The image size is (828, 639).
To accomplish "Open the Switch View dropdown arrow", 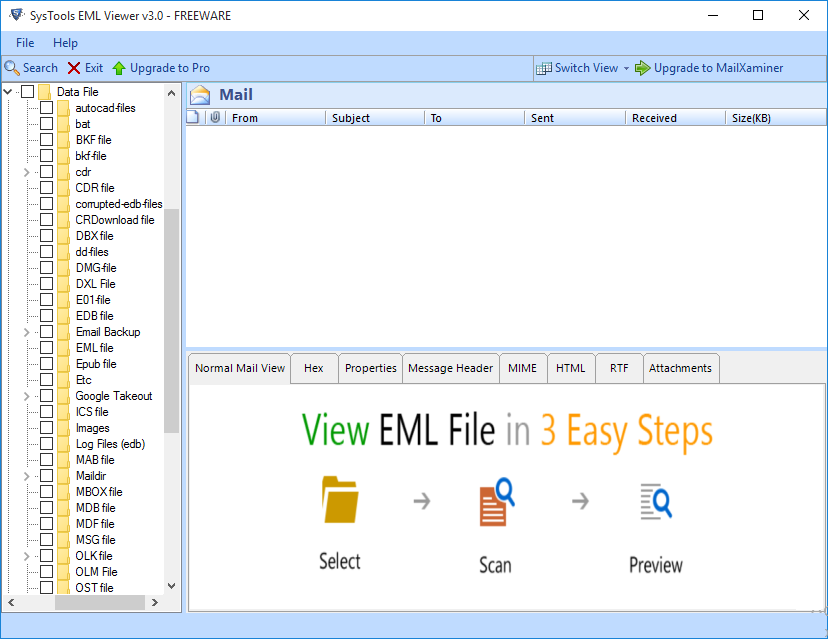I will click(x=626, y=69).
